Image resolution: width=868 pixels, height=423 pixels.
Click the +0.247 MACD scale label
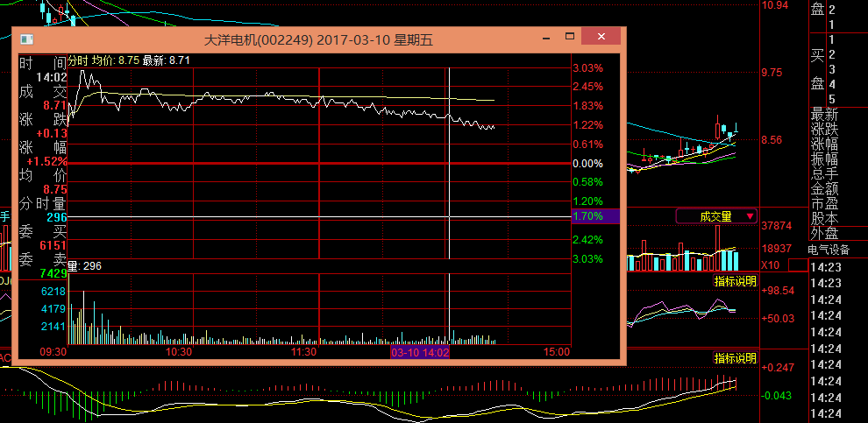[778, 367]
